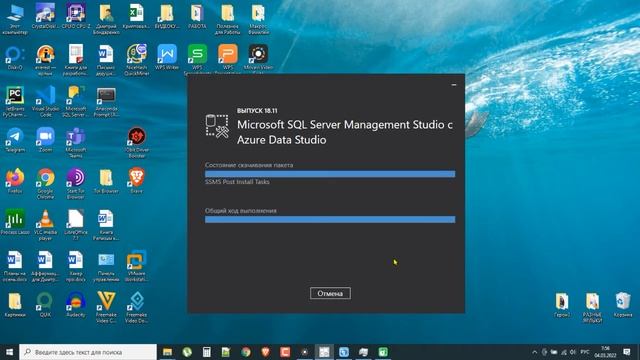Open the NiceHash QuickMiner shortcut
The image size is (640, 360).
(136, 60)
